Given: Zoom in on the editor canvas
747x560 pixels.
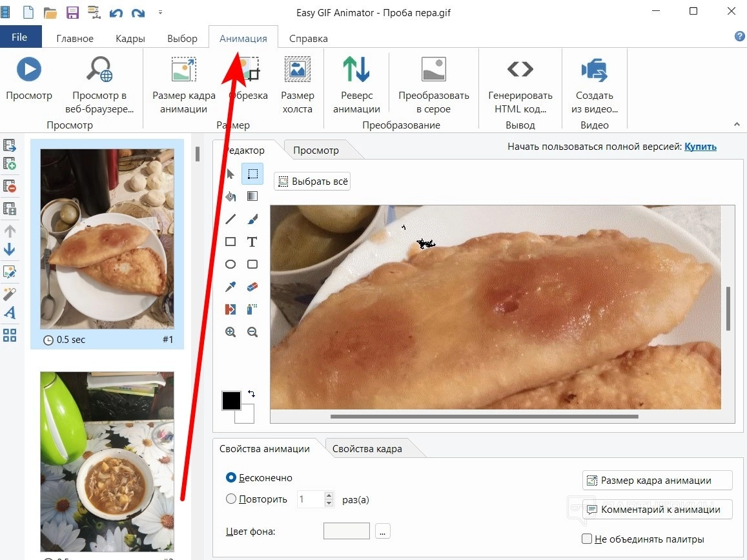Looking at the screenshot, I should [230, 332].
